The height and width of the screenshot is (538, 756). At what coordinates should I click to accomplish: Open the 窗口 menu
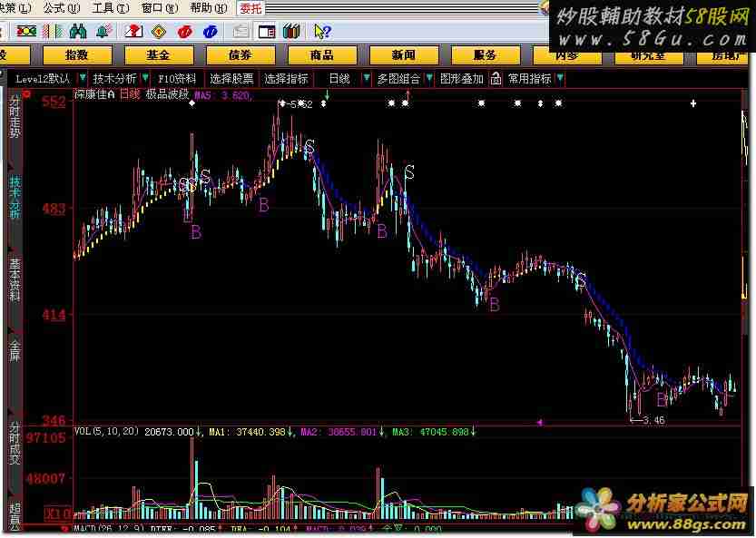(160, 8)
